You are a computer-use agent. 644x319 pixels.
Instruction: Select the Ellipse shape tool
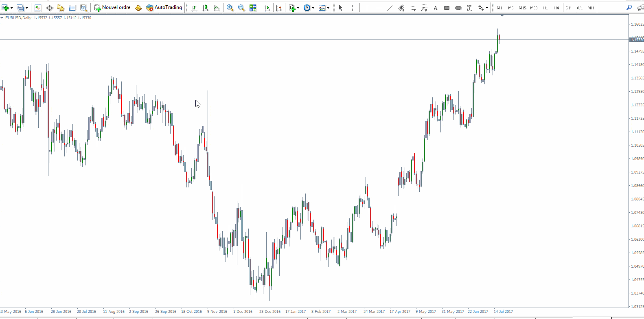458,8
